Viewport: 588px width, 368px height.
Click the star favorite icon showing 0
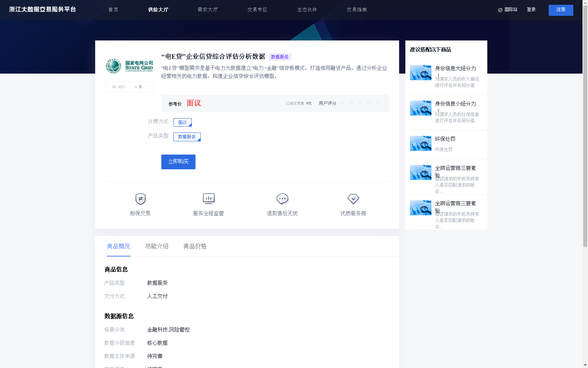[x=136, y=87]
